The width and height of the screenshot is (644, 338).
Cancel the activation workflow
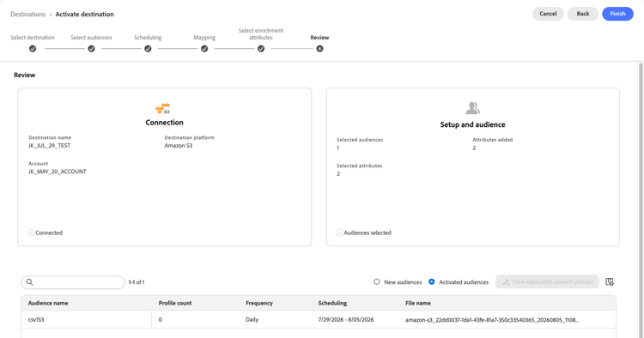548,14
